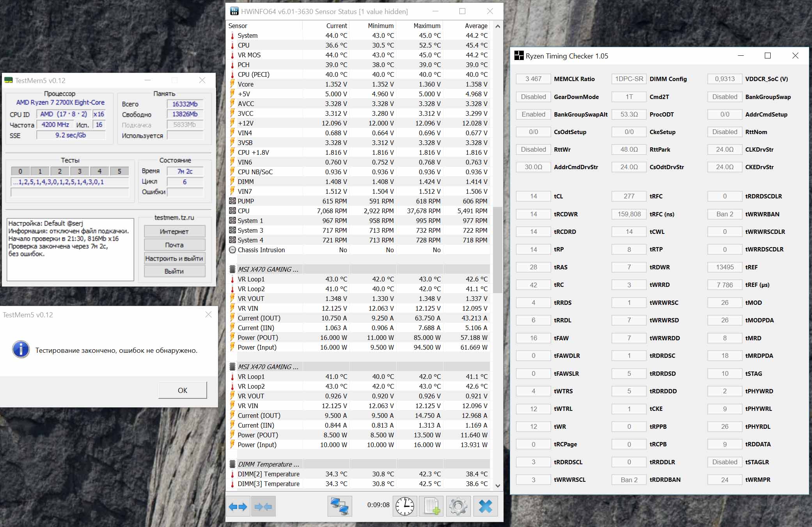Click the HWiNFO64 title bar app icon
Viewport: 812px width, 527px height.
(234, 11)
